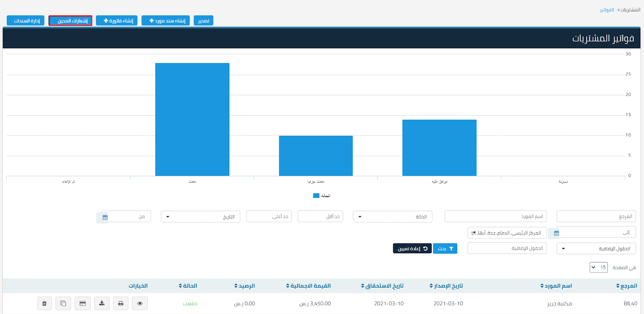This screenshot has width=644, height=314.
Task: Click the tallest دفعت bar in chart
Action: coord(192,119)
